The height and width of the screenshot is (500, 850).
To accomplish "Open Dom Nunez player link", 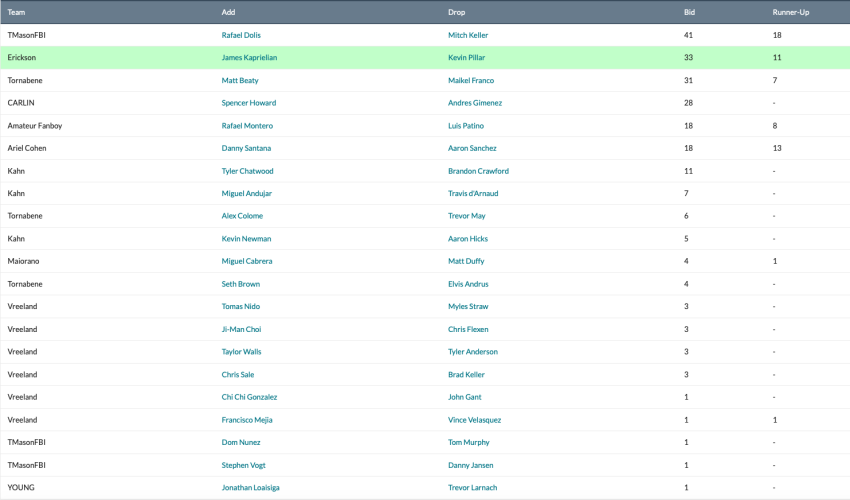I will pyautogui.click(x=241, y=443).
